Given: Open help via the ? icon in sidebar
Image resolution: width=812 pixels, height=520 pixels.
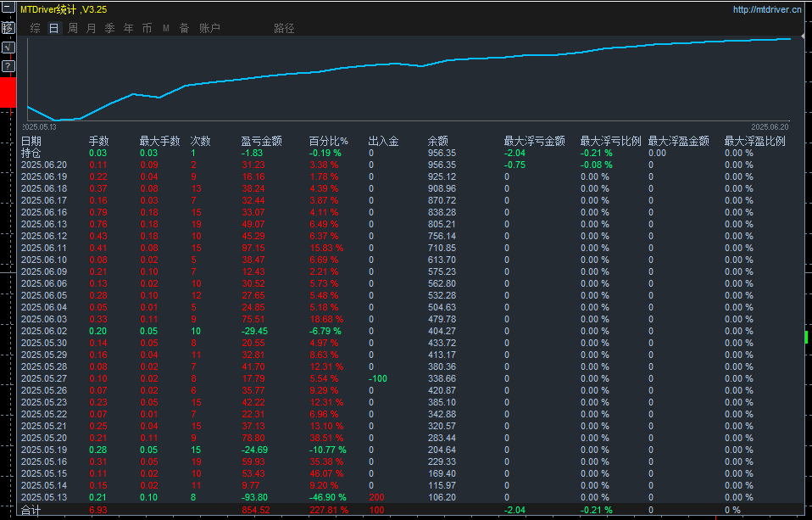Looking at the screenshot, I should [7, 66].
